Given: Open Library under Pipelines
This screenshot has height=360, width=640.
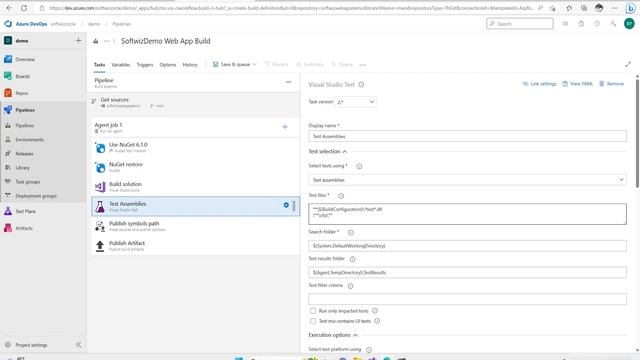Looking at the screenshot, I should point(22,168).
